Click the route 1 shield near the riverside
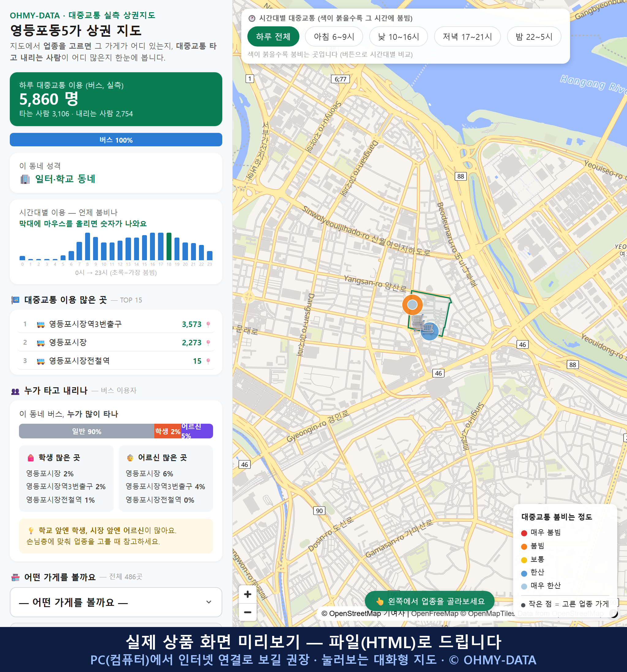Viewport: 627px width, 672px height. (250, 79)
